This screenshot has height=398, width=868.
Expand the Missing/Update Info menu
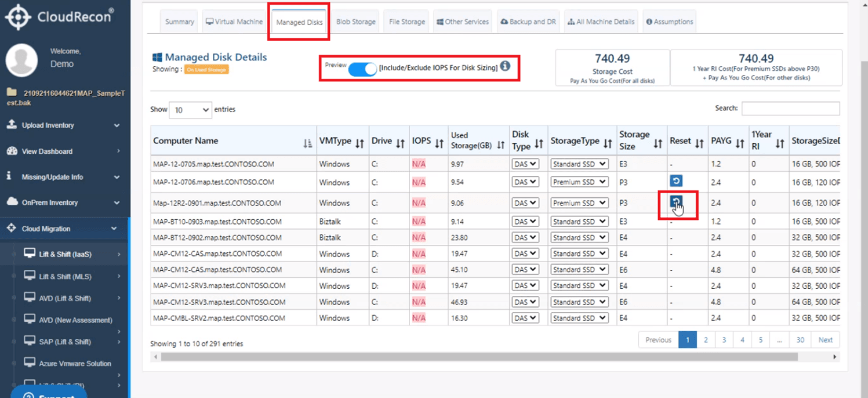64,177
